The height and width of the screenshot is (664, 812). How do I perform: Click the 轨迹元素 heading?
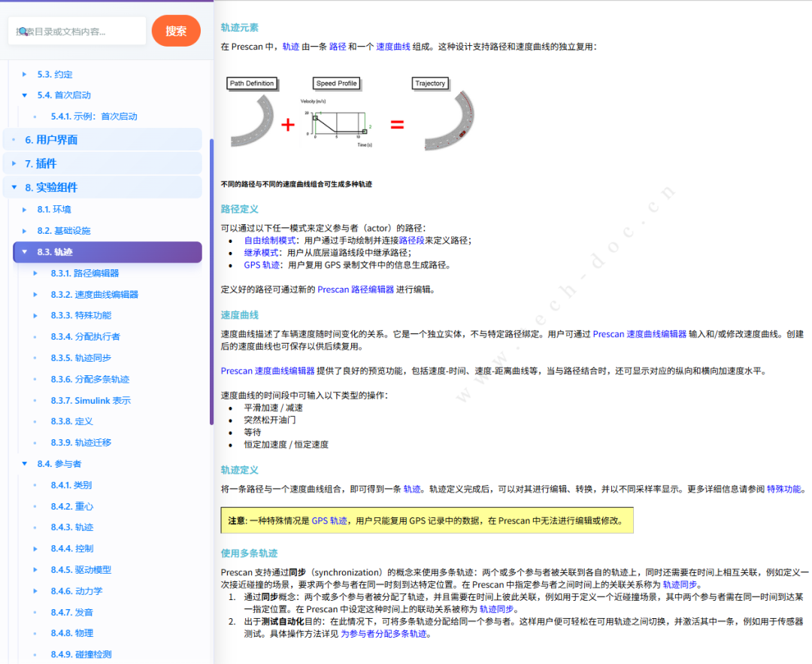239,28
